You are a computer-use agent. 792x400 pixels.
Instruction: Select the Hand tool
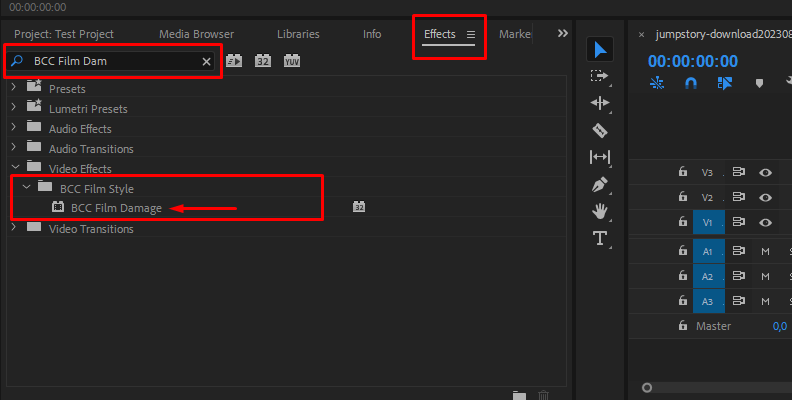600,211
